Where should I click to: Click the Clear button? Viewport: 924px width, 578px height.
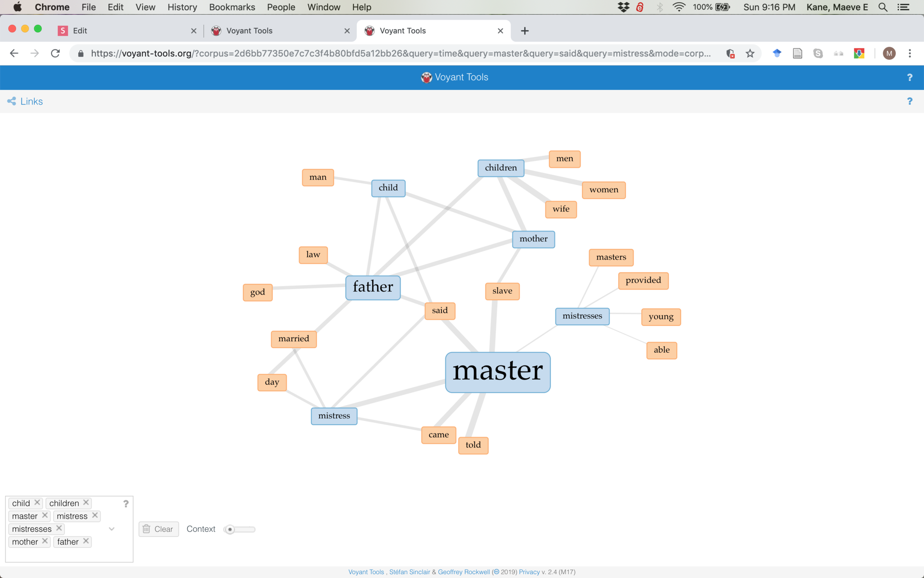[158, 529]
